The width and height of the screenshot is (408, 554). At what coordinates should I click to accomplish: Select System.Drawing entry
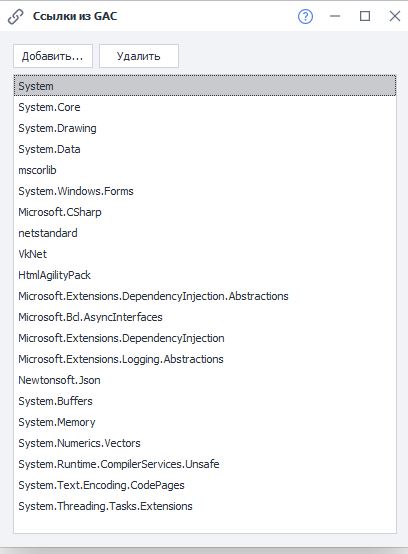click(205, 128)
